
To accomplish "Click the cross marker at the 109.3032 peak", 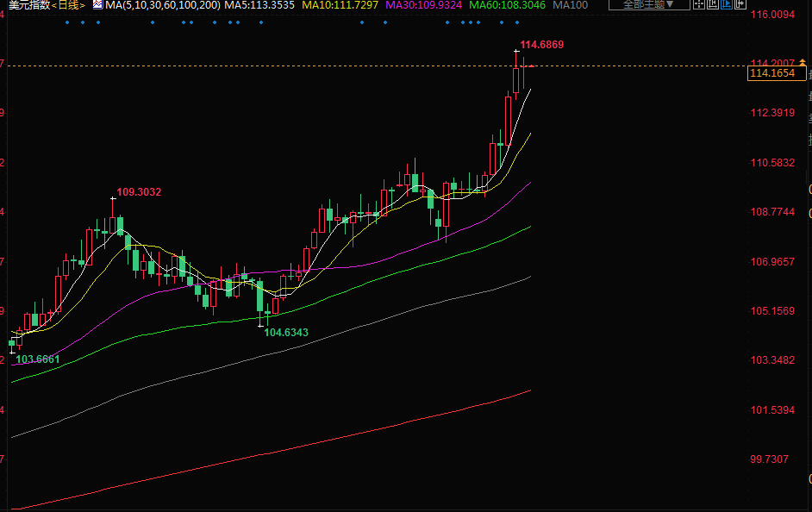I will click(112, 199).
